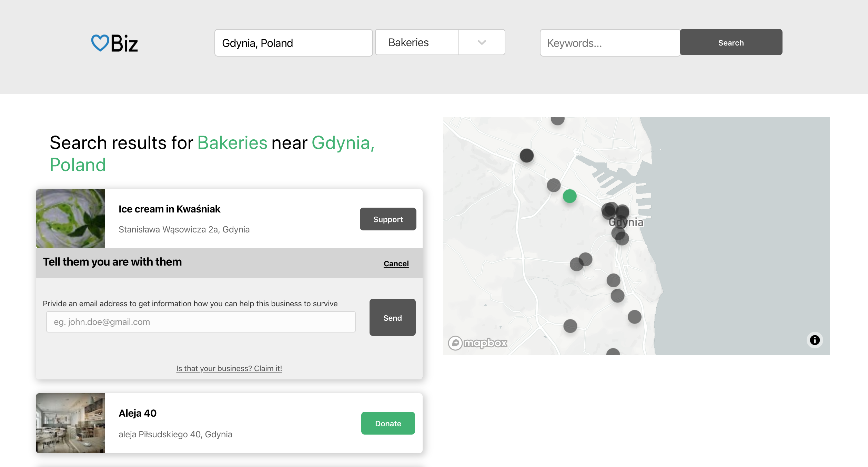Screen dimensions: 868x467
Task: Click Donate for Aleja 40
Action: (388, 423)
